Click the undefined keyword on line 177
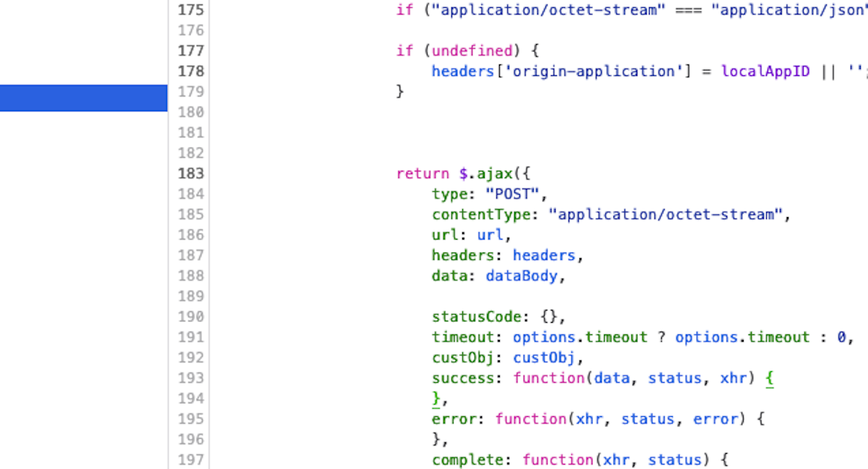This screenshot has height=469, width=868. [x=472, y=51]
